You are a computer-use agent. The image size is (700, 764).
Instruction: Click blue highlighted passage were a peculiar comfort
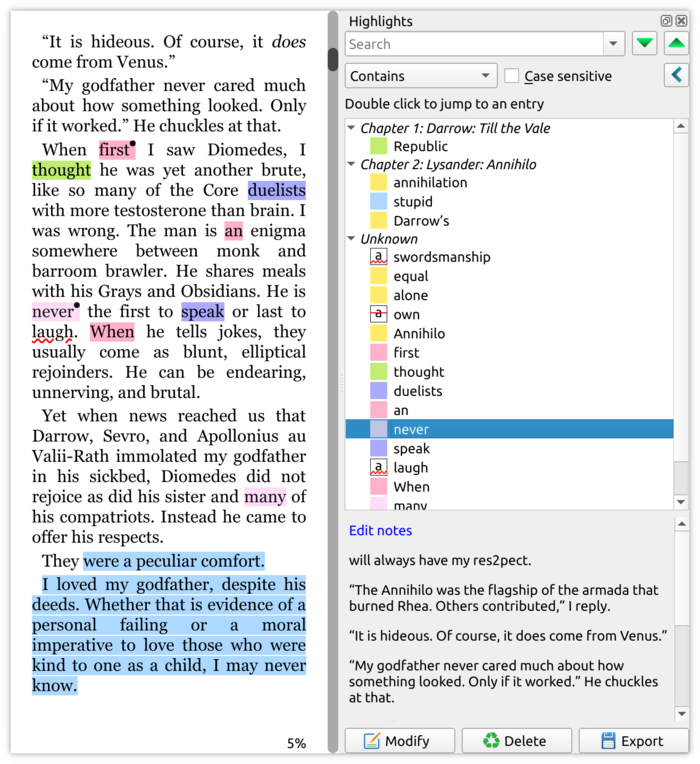click(x=174, y=561)
